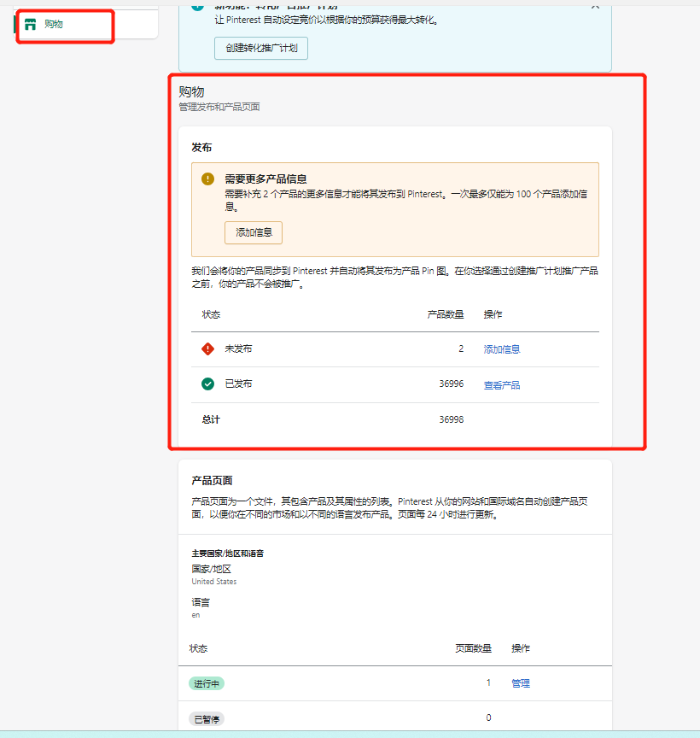Click the red diamond 未发布 status icon
The height and width of the screenshot is (738, 700).
pyautogui.click(x=207, y=348)
